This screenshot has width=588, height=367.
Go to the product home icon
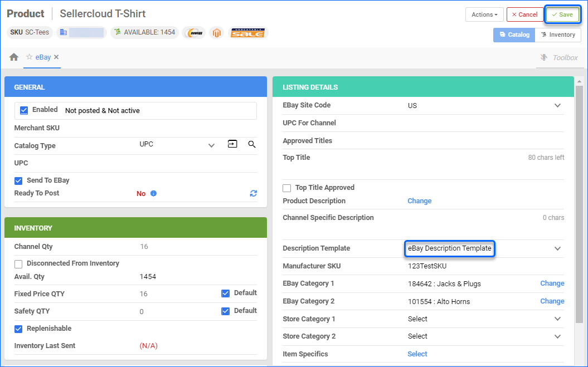pos(14,57)
